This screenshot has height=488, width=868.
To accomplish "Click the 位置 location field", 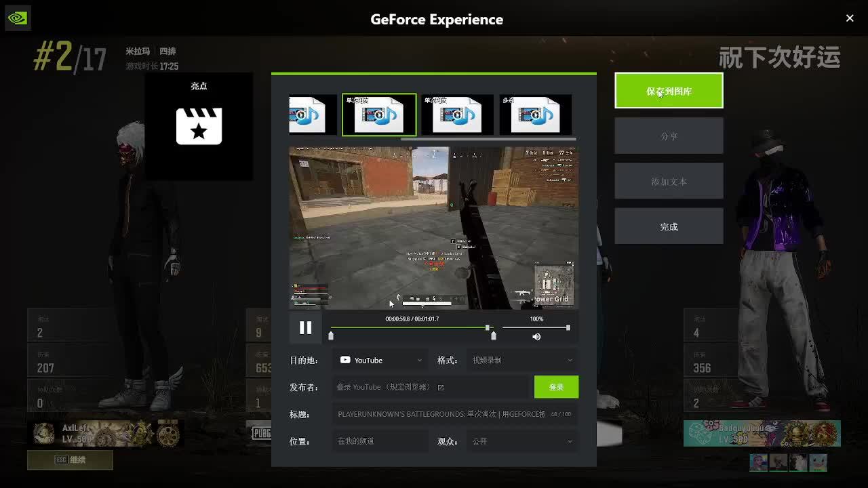I will [380, 441].
